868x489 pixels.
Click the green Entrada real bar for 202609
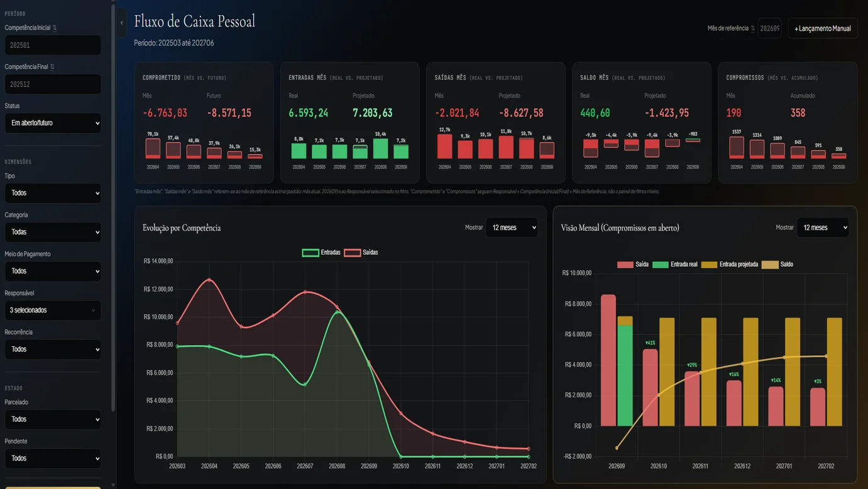[625, 375]
